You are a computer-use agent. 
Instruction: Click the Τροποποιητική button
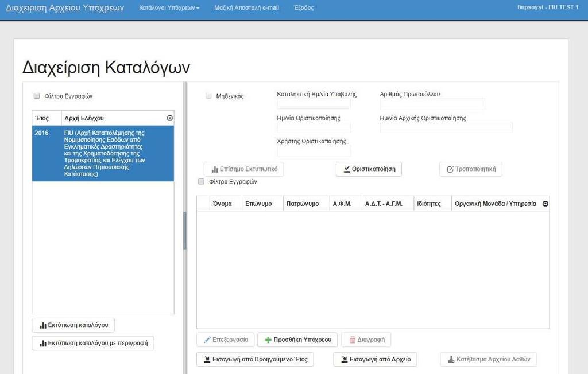coord(471,169)
